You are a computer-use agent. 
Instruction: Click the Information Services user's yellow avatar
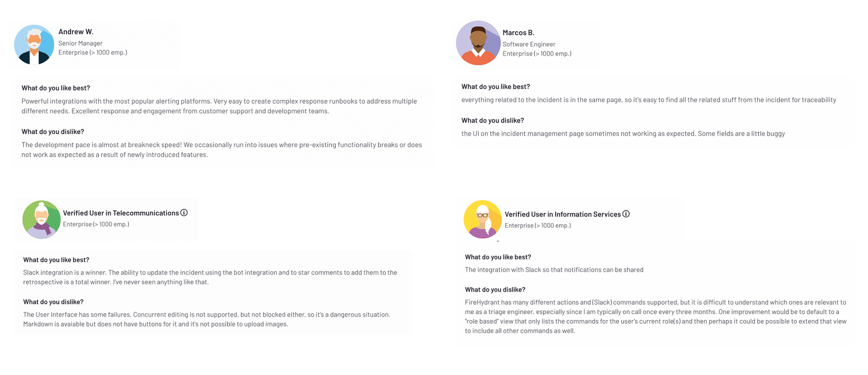pos(483,219)
